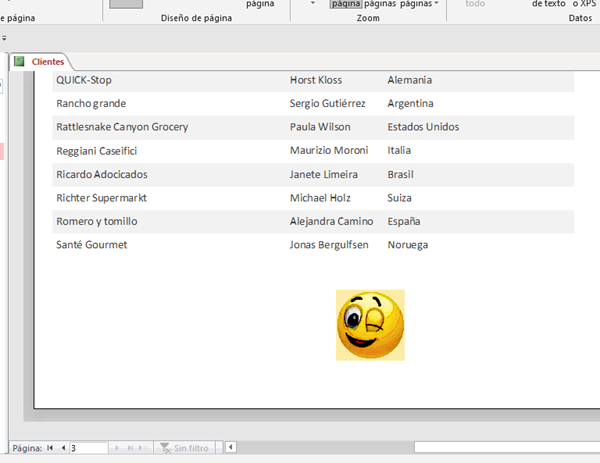Click the Sin filtro filter icon
Screen dimensions: 600x463
164,448
